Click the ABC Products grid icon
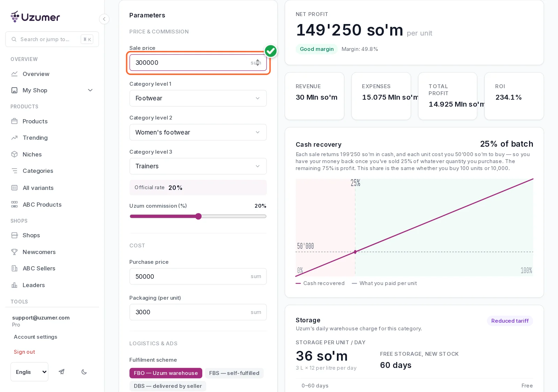Screen dimensions: 558x392 pyautogui.click(x=14, y=205)
